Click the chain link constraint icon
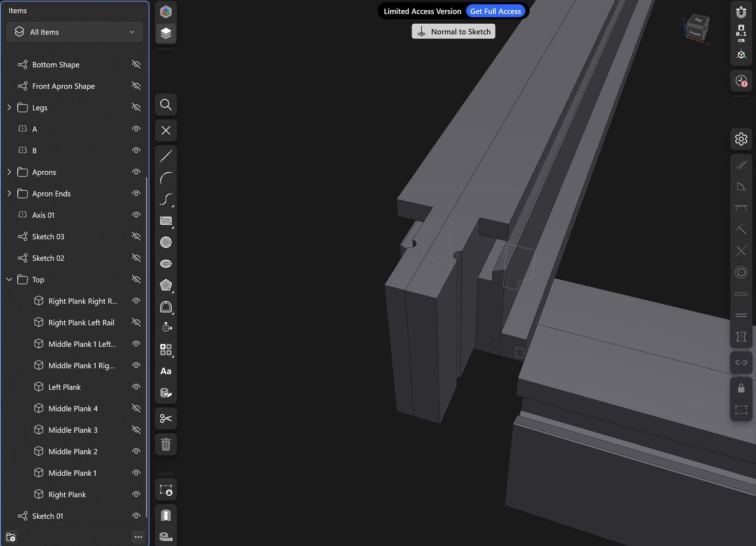This screenshot has height=546, width=756. [x=741, y=362]
